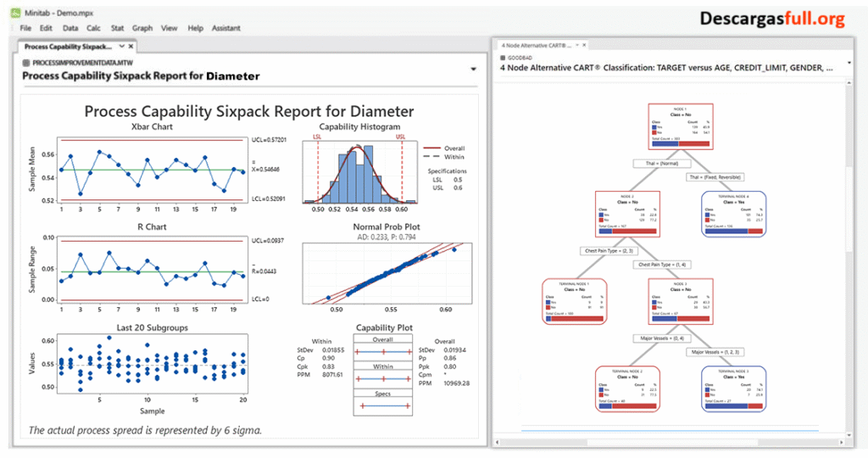Select Terminal Node 1 box in CART tree
The image size is (868, 458).
pos(575,301)
